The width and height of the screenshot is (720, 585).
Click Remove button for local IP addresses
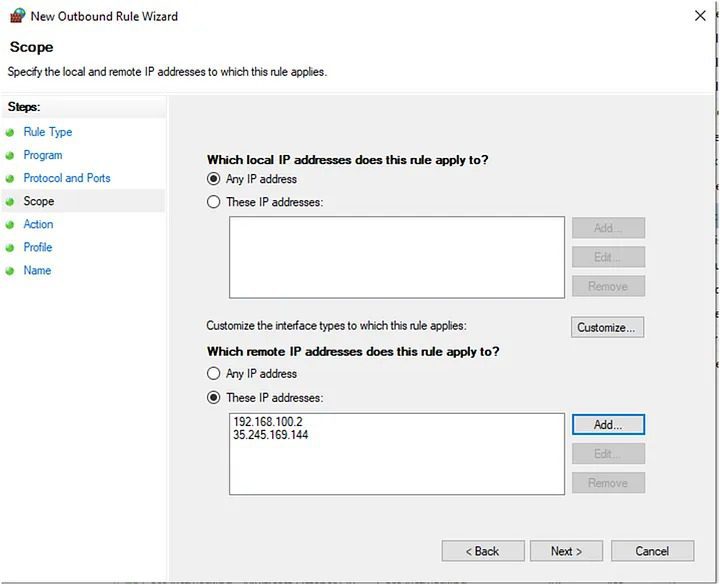608,286
